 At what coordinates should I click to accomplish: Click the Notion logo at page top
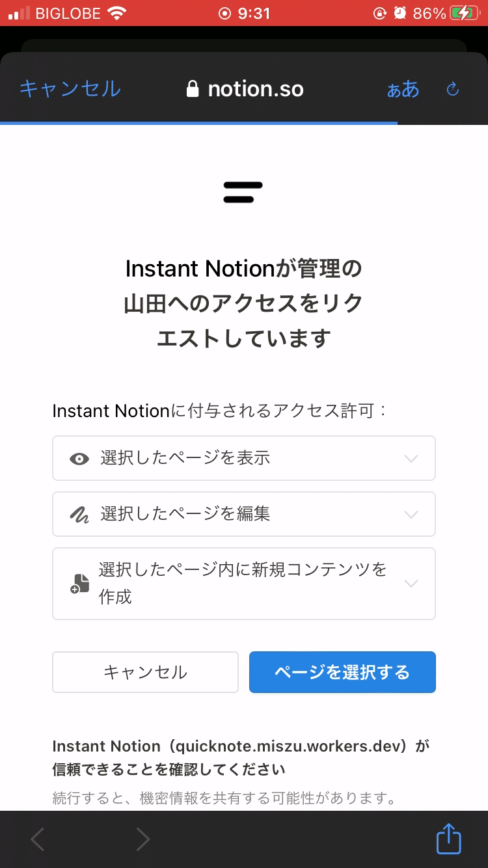243,191
